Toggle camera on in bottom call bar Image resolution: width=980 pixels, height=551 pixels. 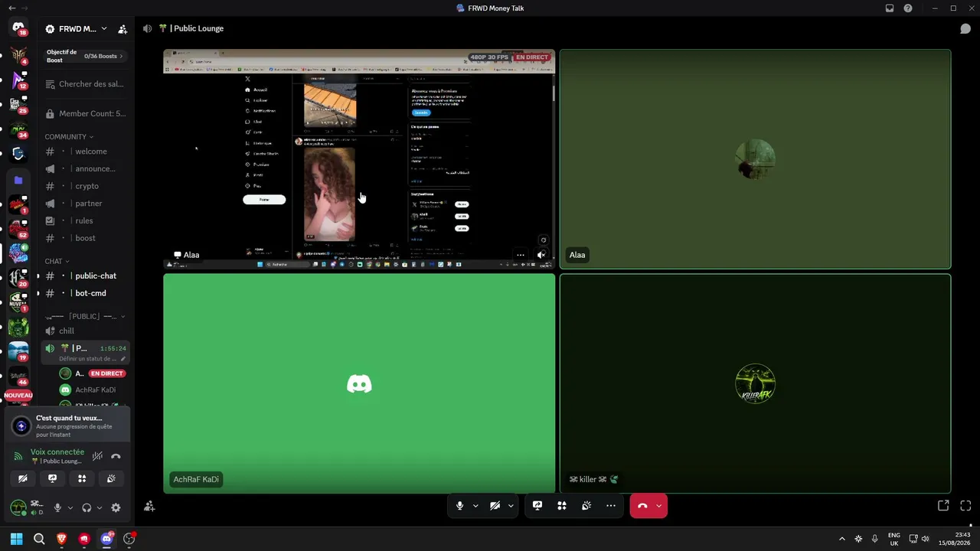pos(495,506)
